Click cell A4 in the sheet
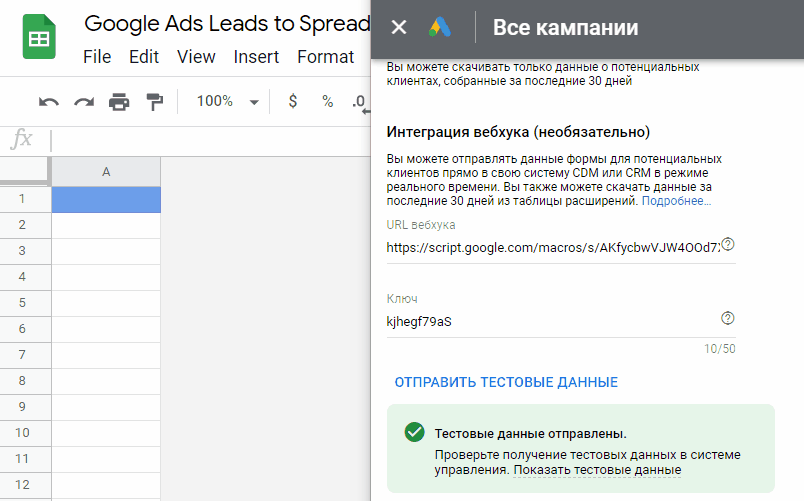 (106, 277)
